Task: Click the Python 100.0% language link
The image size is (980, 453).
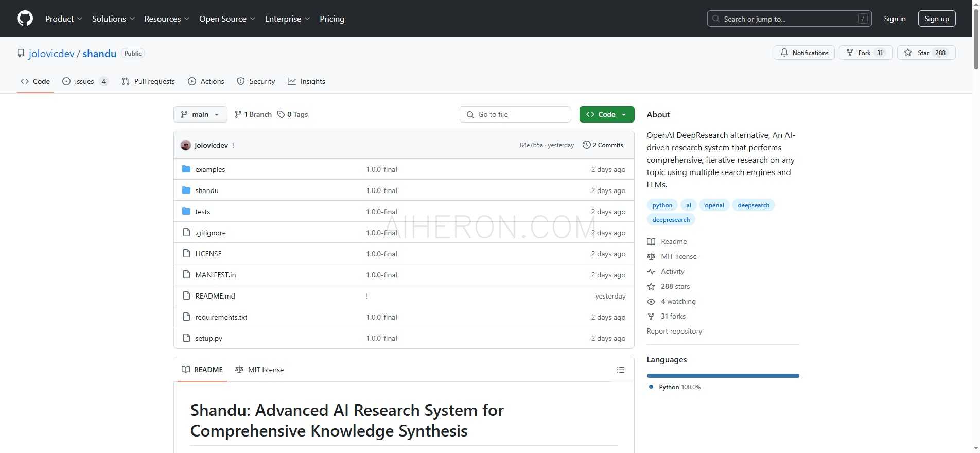Action: (x=675, y=387)
